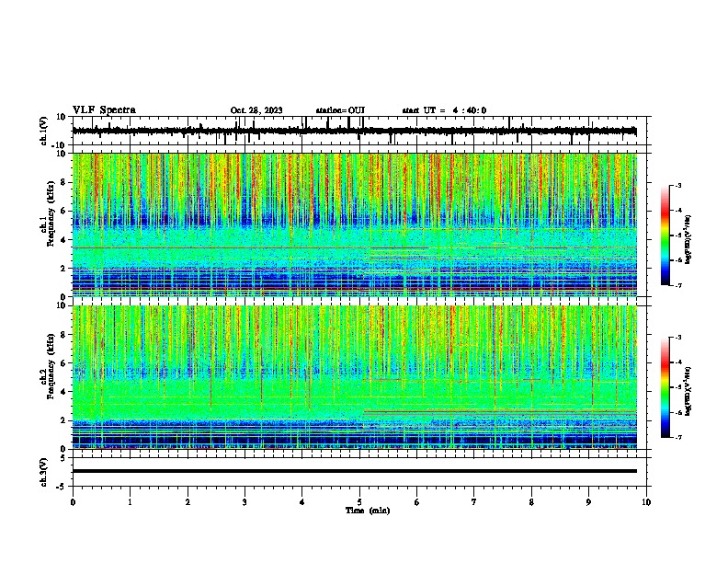728x563 pixels.
Task: Click the "-5" tick of ch.3(V) axis
Action: pyautogui.click(x=63, y=487)
